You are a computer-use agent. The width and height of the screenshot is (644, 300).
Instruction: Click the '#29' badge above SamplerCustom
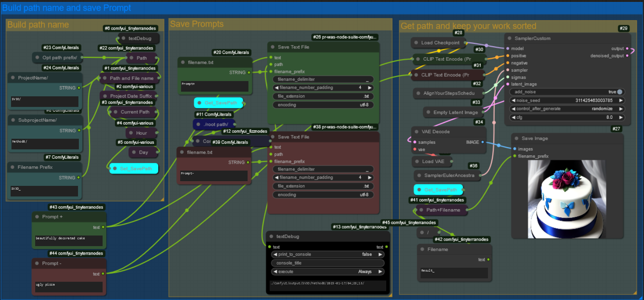point(624,28)
